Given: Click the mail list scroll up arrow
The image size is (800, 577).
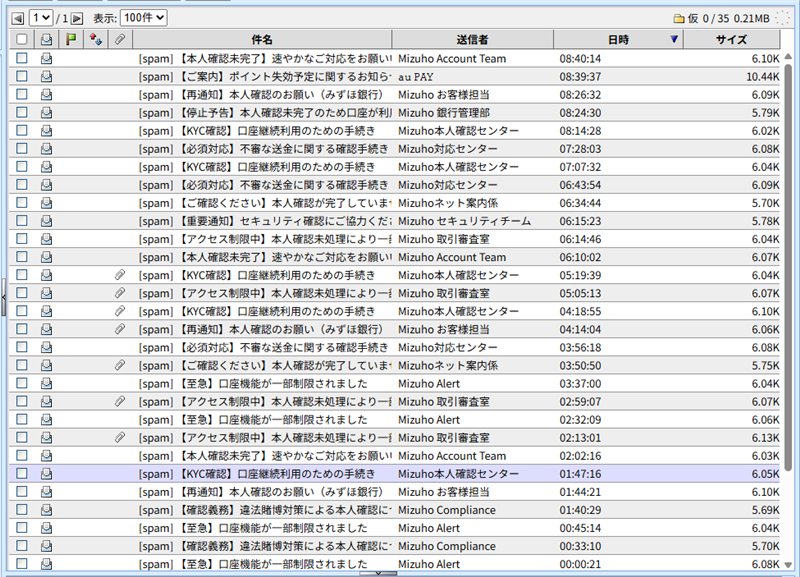Looking at the screenshot, I should pos(788,56).
